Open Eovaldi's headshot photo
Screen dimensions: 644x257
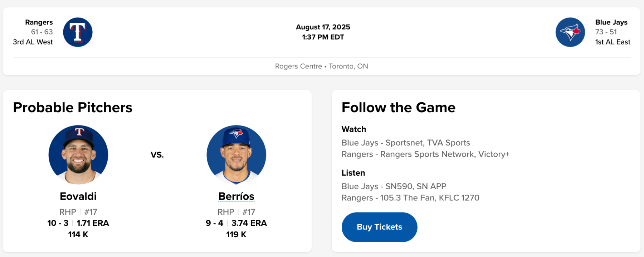click(x=78, y=154)
